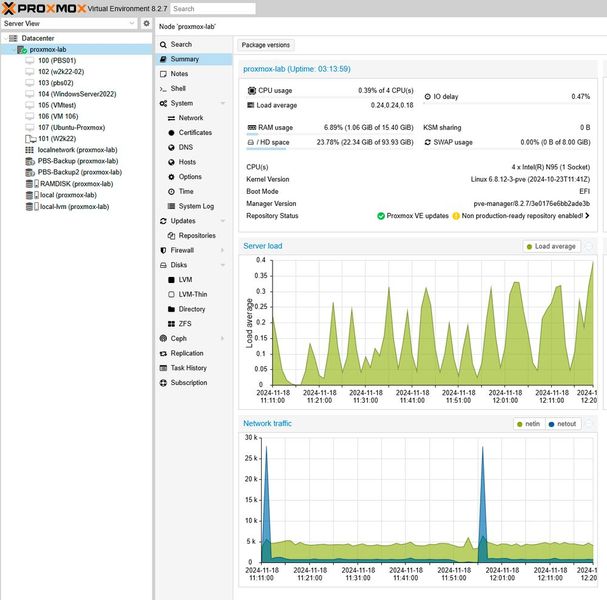Click the Repositories files icon
607x600 pixels.
click(171, 236)
